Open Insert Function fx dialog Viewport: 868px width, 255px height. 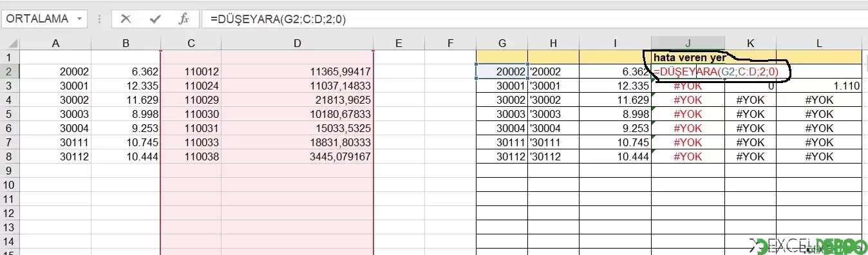click(184, 19)
